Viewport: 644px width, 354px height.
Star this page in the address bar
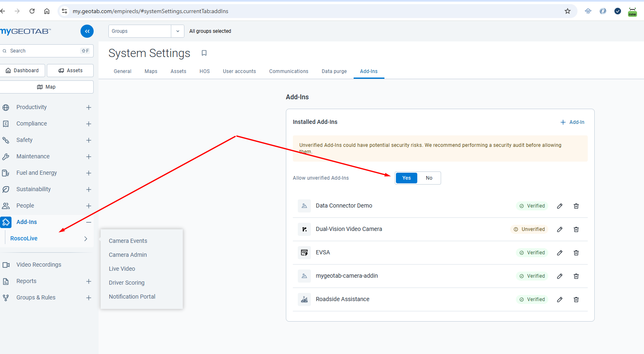tap(567, 11)
